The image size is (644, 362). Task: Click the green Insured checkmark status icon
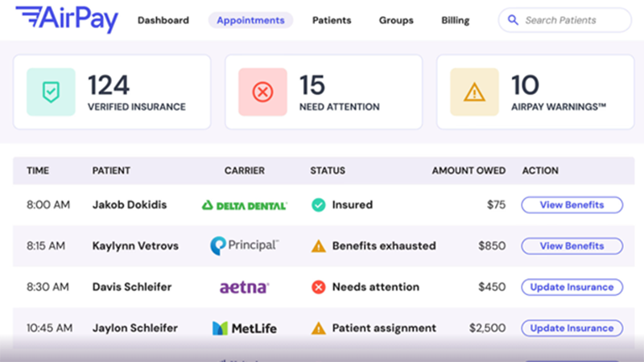click(x=318, y=205)
